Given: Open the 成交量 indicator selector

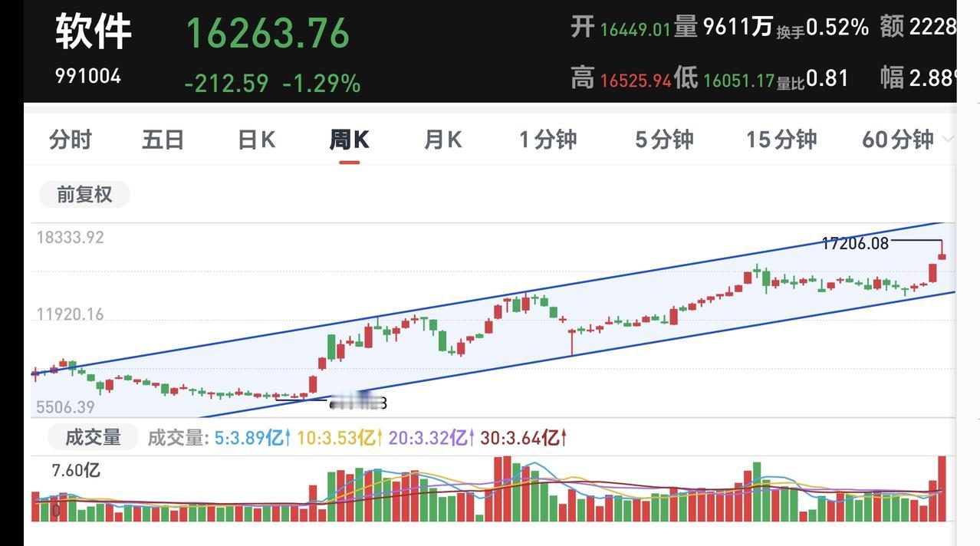Looking at the screenshot, I should click(93, 437).
